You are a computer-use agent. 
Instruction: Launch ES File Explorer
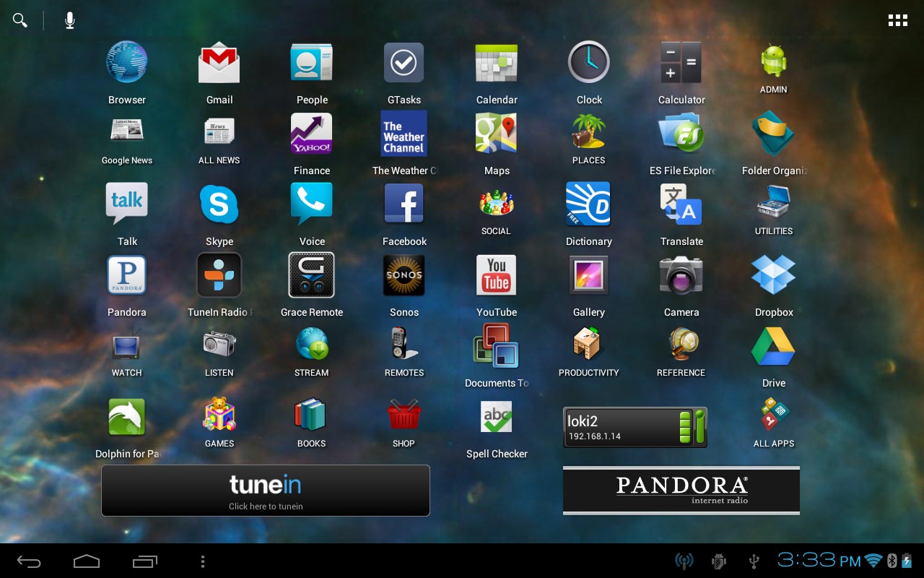(x=681, y=133)
